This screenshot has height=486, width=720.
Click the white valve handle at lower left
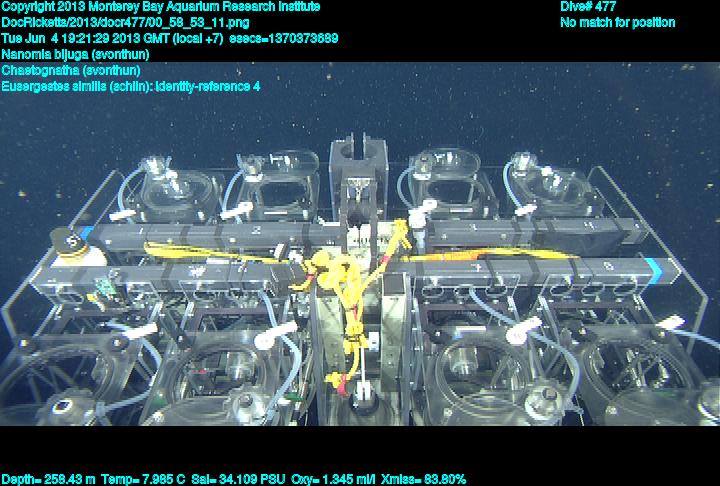click(x=265, y=340)
